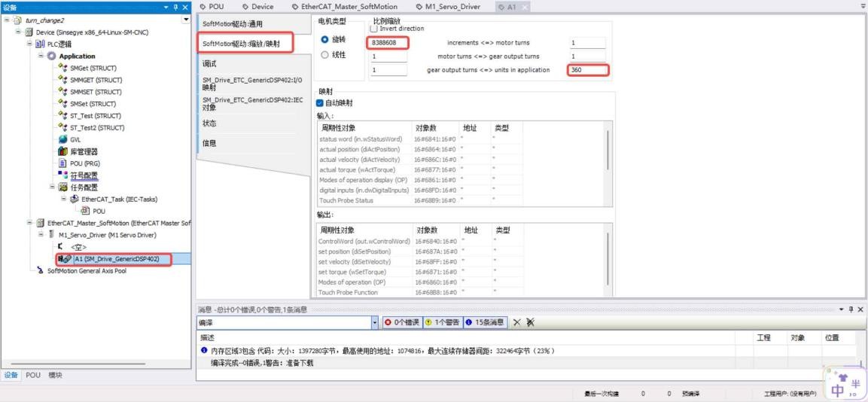Viewport: 868px width, 402px height.
Task: Click the SMMGET struct icon
Action: [62, 81]
